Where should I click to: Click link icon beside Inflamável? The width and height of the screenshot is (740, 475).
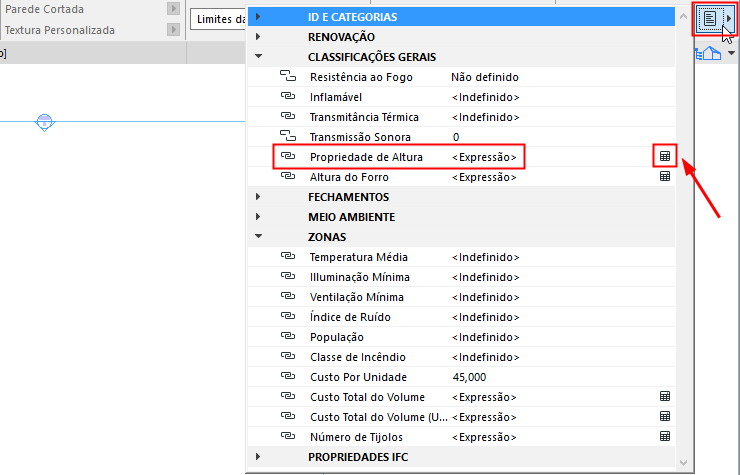[288, 96]
